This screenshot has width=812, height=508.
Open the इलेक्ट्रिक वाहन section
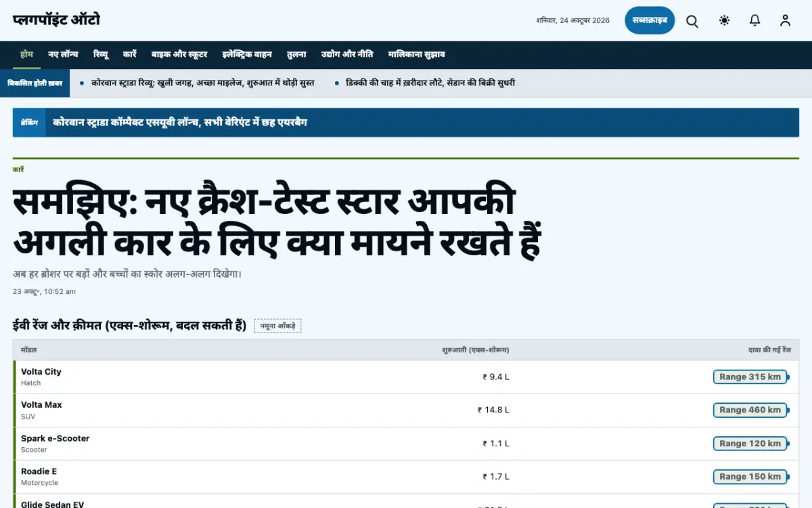coord(248,54)
